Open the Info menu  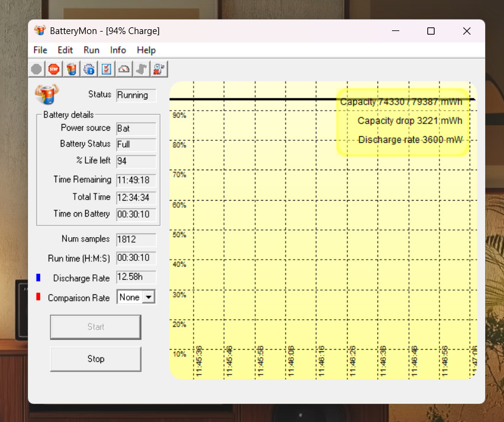118,50
